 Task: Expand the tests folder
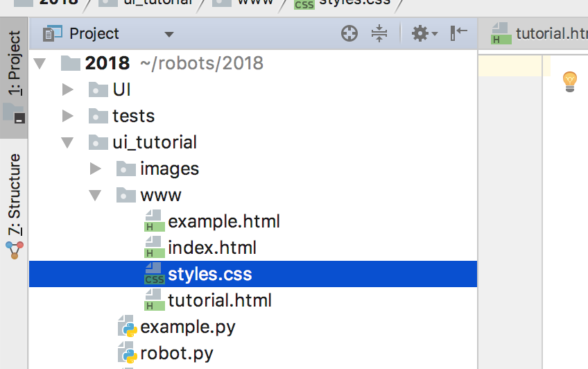(x=67, y=116)
